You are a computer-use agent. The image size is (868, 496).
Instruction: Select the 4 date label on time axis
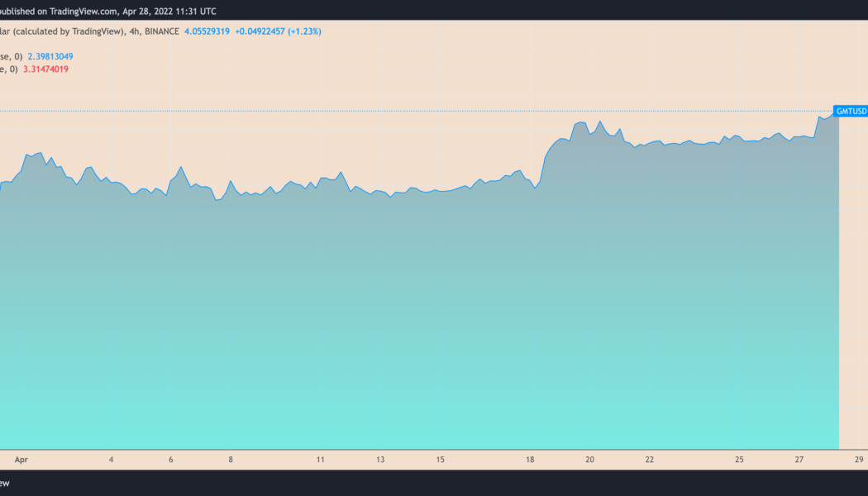coord(111,459)
